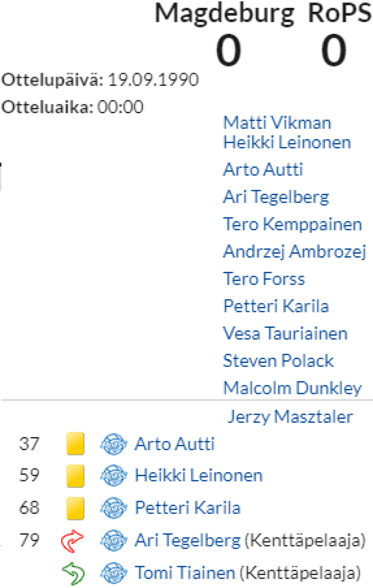Viewport: 373px width, 588px height.
Task: Click Malcolm Dunkley in the lineup
Action: (292, 389)
